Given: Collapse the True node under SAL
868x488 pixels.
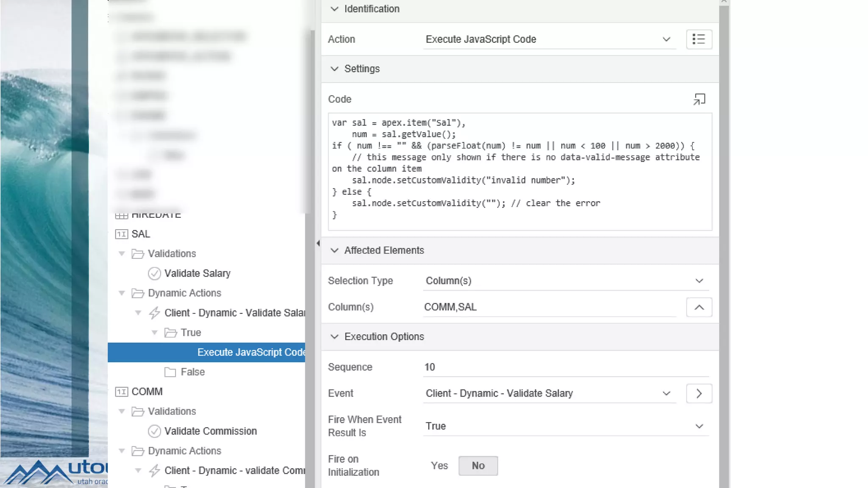Looking at the screenshot, I should click(x=155, y=333).
